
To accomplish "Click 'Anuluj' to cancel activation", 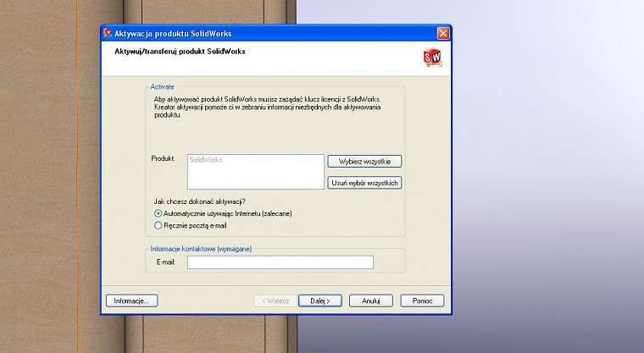I will [371, 301].
